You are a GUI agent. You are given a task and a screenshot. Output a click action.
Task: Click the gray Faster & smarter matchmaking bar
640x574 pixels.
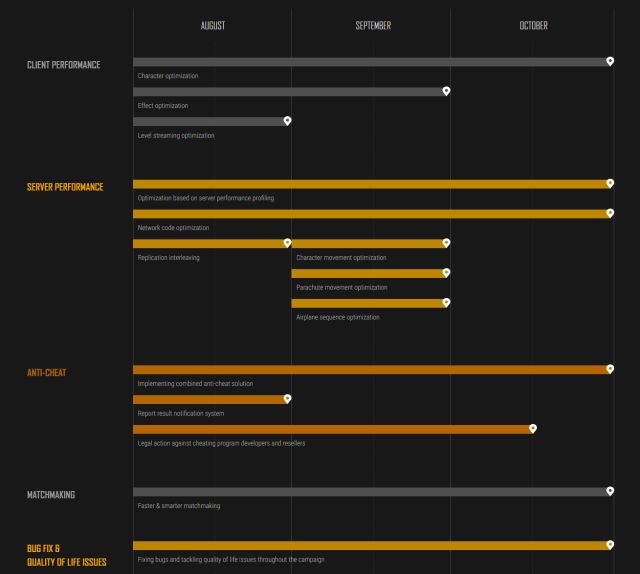pos(371,492)
